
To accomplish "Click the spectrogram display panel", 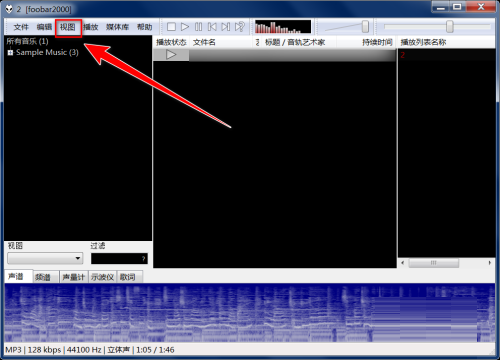I will point(250,313).
